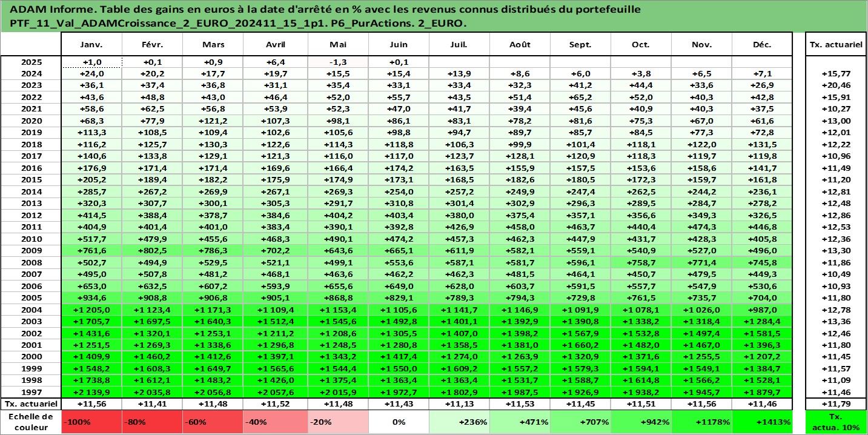The height and width of the screenshot is (435, 868).
Task: Select the +1 649,7 cell in Mars 1999
Action: [x=213, y=368]
